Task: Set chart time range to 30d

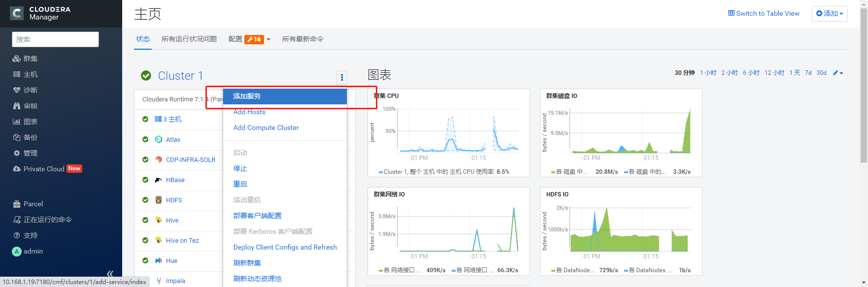Action: (821, 73)
